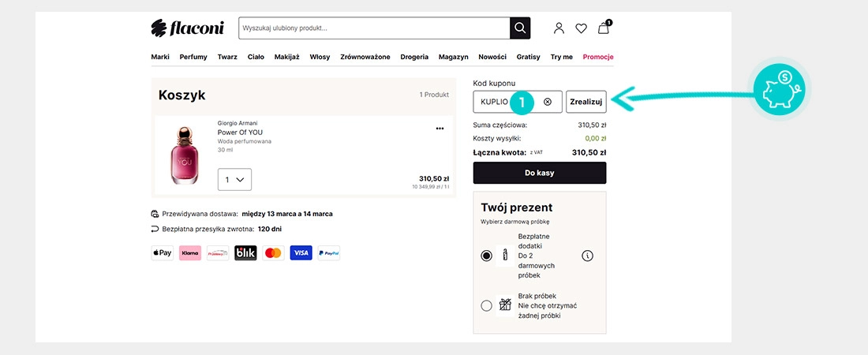The image size is (868, 355).
Task: Open the user account icon
Action: click(559, 28)
